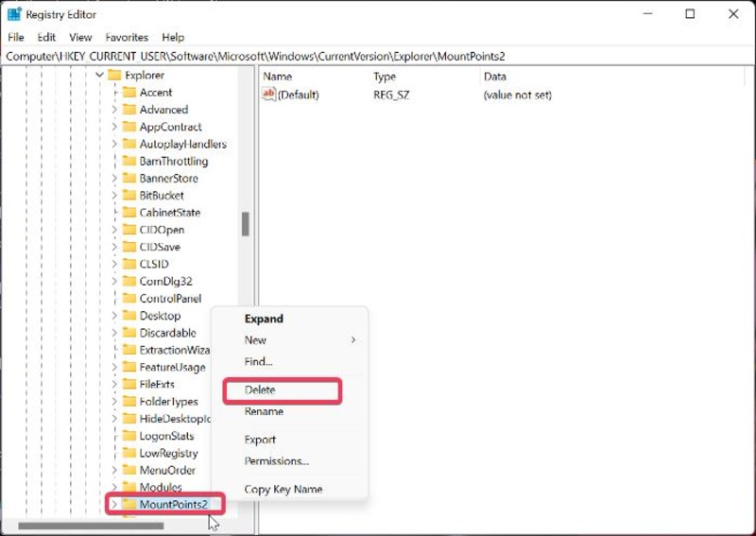Select the LowRegistry key label
The height and width of the screenshot is (536, 756).
click(169, 453)
